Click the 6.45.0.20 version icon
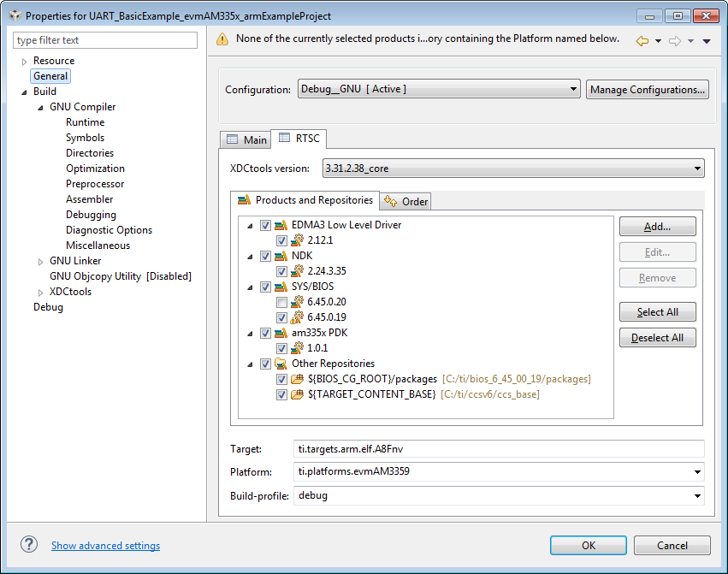This screenshot has height=574, width=728. 297,302
